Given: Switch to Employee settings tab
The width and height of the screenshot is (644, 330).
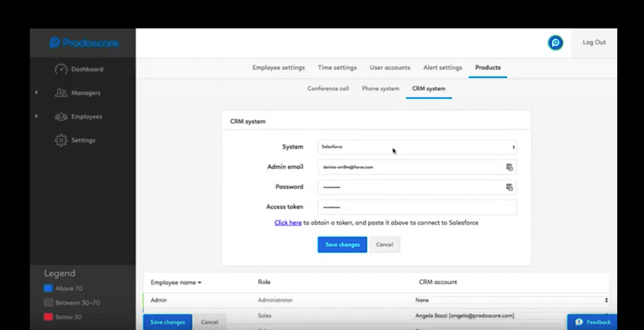Looking at the screenshot, I should coord(278,67).
